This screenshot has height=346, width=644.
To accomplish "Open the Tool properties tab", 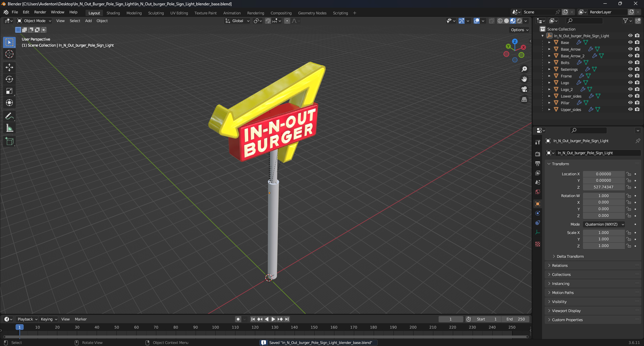I will coord(538,142).
